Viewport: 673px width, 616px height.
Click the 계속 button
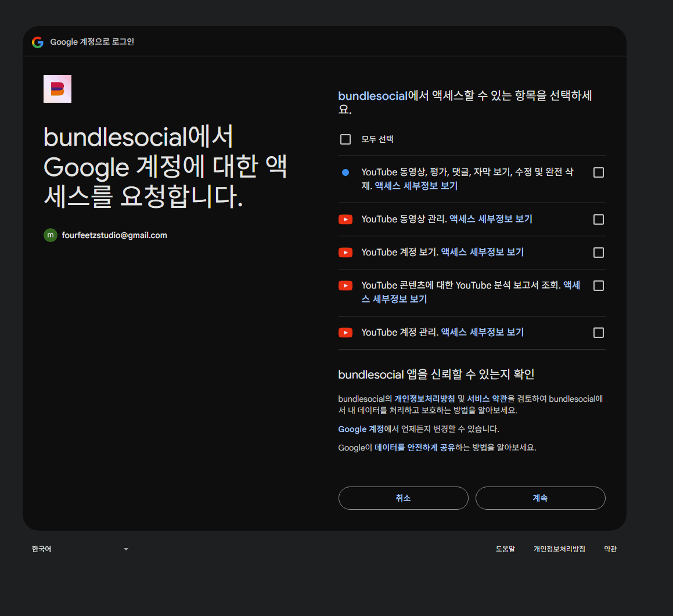(541, 498)
